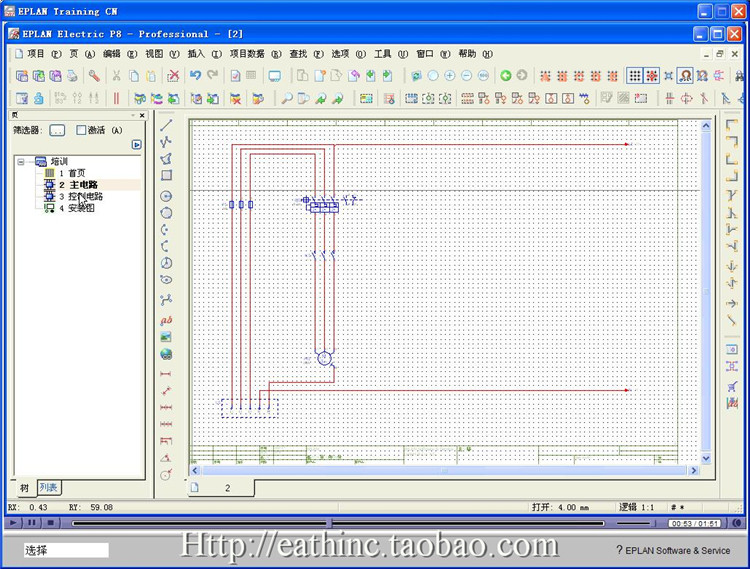Screen dimensions: 750x569
Task: Select page 1 首页 in tree
Action: point(72,173)
